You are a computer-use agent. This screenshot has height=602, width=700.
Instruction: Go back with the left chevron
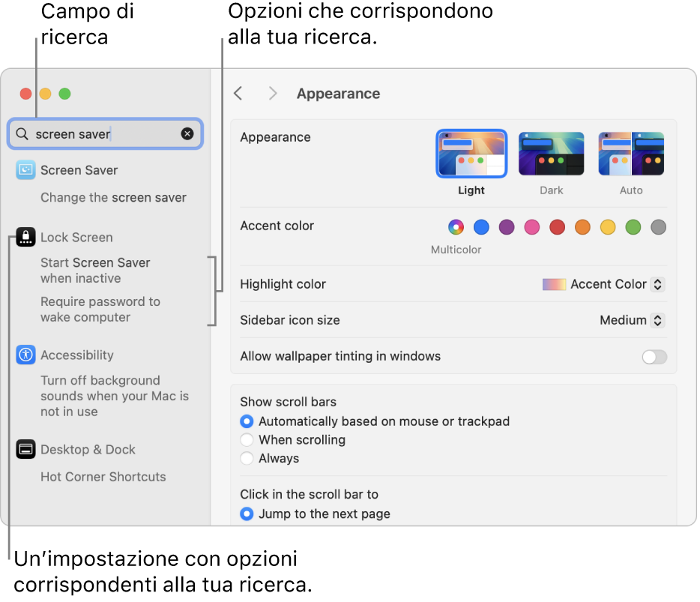pyautogui.click(x=238, y=94)
